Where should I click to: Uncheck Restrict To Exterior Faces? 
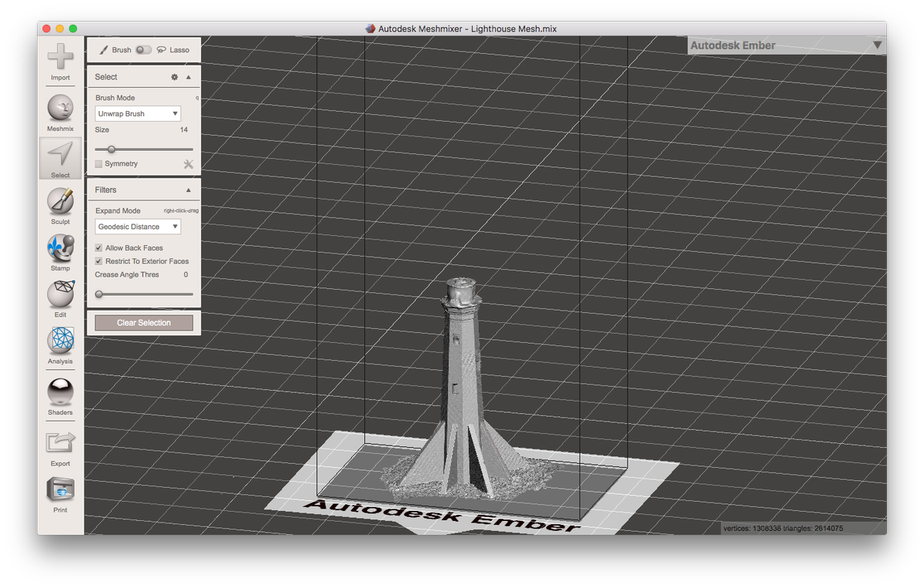[x=99, y=261]
